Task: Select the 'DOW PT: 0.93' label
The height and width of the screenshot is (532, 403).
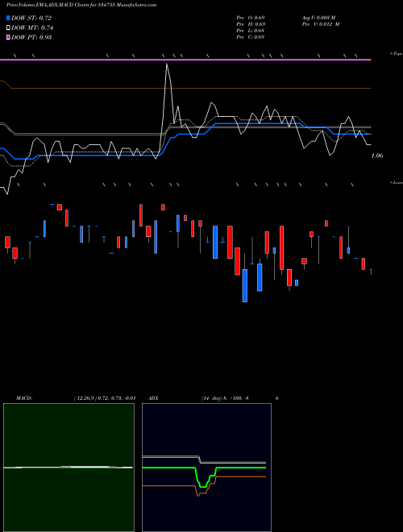Action: coord(31,37)
